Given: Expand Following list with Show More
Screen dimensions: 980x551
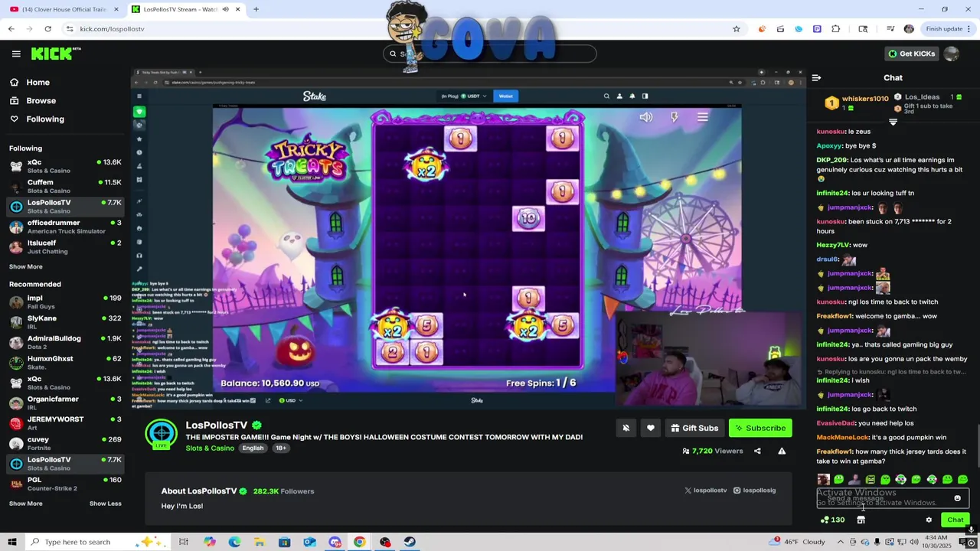Looking at the screenshot, I should pyautogui.click(x=26, y=267).
